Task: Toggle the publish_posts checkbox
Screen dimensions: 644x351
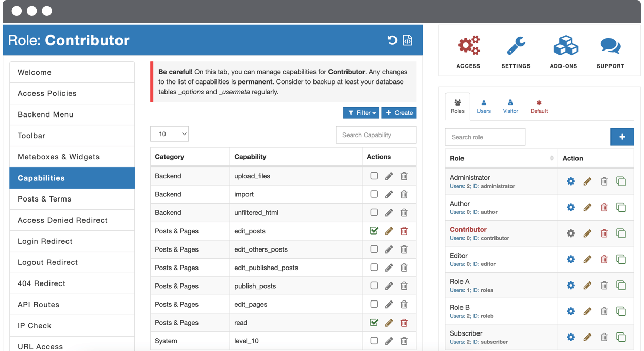Action: pos(374,286)
